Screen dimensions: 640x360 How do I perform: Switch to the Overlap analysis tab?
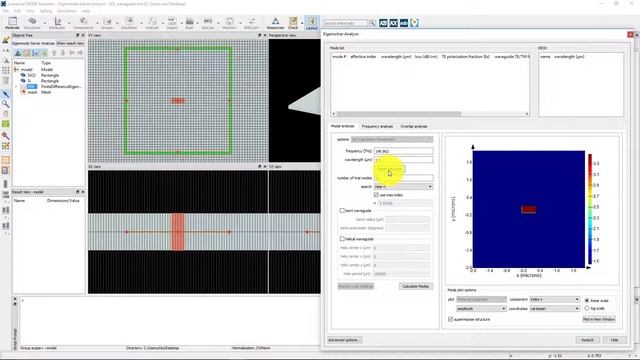[413, 126]
